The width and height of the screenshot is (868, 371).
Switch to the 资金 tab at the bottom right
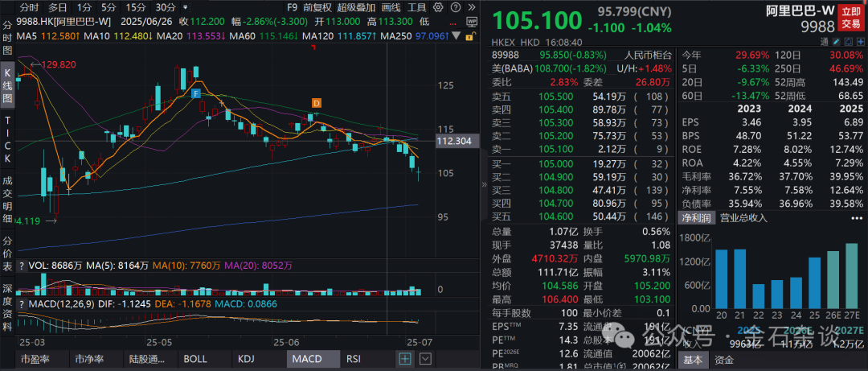(x=724, y=360)
